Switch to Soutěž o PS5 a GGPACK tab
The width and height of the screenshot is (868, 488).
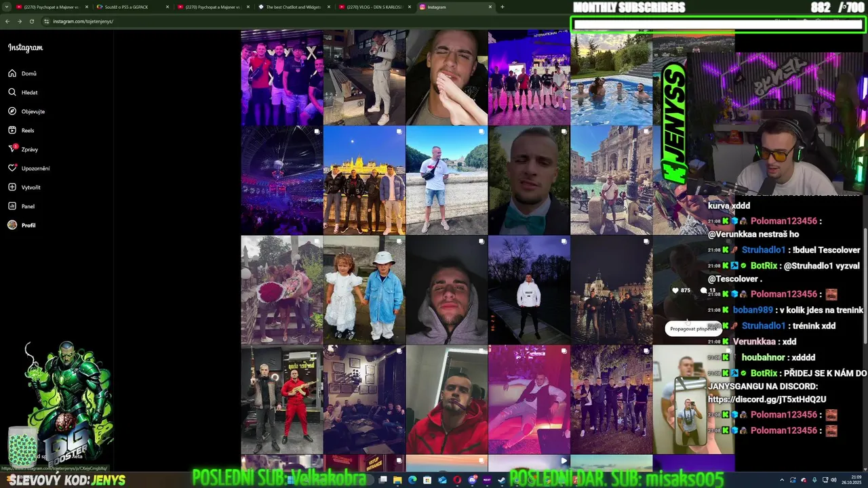point(132,7)
